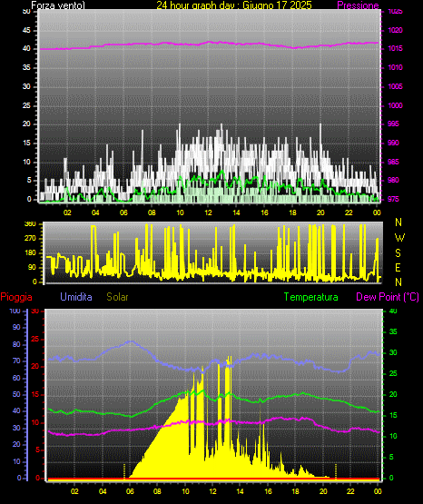Select the 24 hour graph day title
This screenshot has height=504, width=423.
(234, 5)
